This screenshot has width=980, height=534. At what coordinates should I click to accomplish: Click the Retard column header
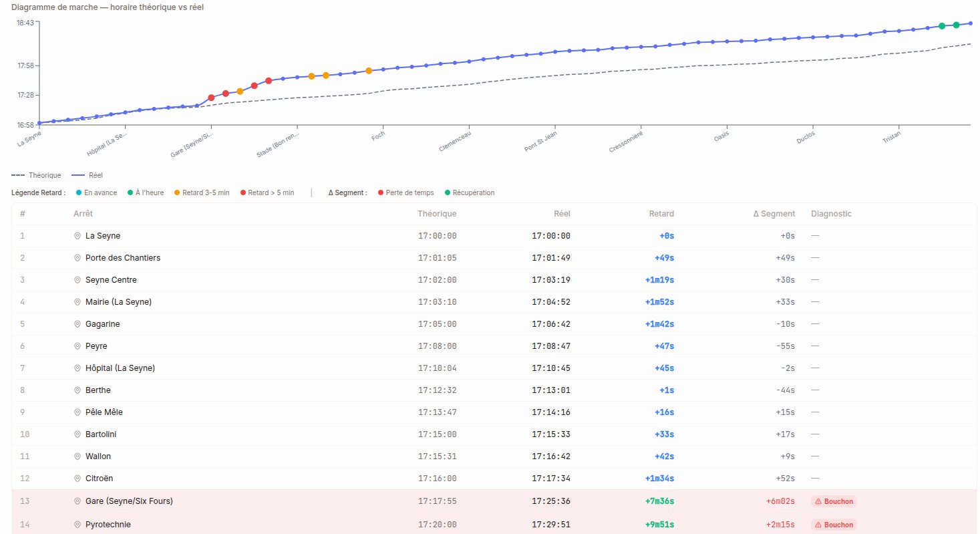(661, 214)
